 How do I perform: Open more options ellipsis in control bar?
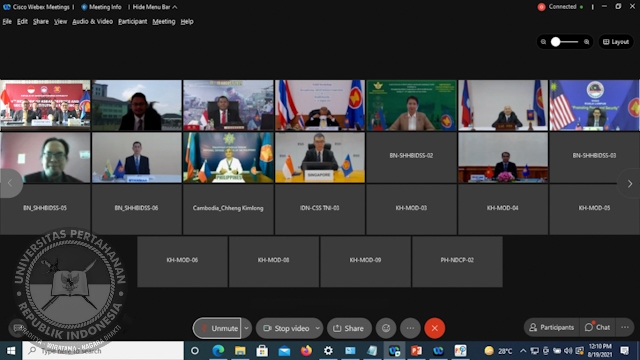click(x=410, y=328)
